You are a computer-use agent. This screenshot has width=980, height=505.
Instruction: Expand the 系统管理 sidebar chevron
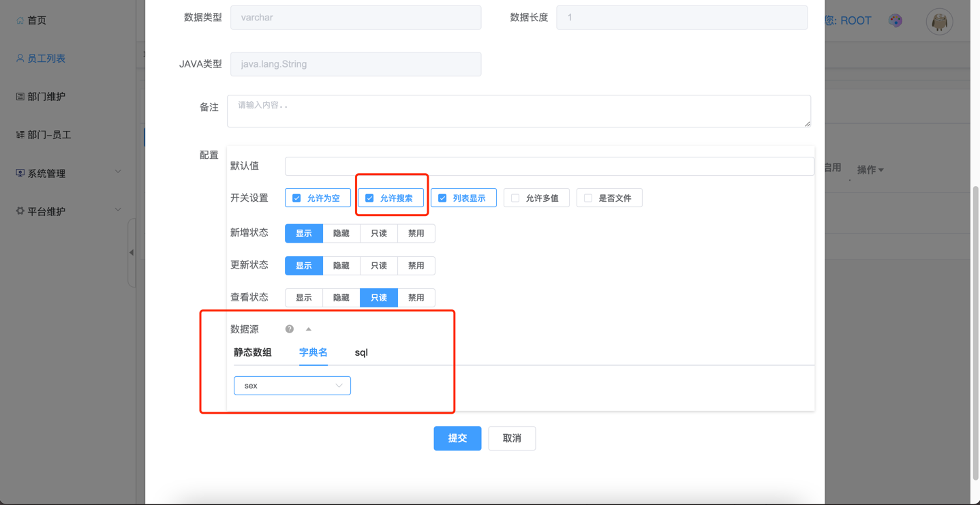(x=118, y=172)
